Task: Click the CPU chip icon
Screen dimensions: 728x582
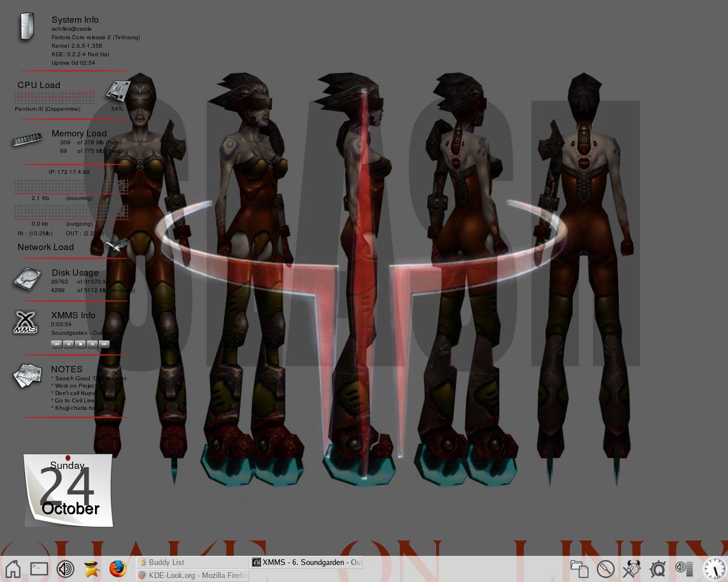Action: pyautogui.click(x=118, y=91)
